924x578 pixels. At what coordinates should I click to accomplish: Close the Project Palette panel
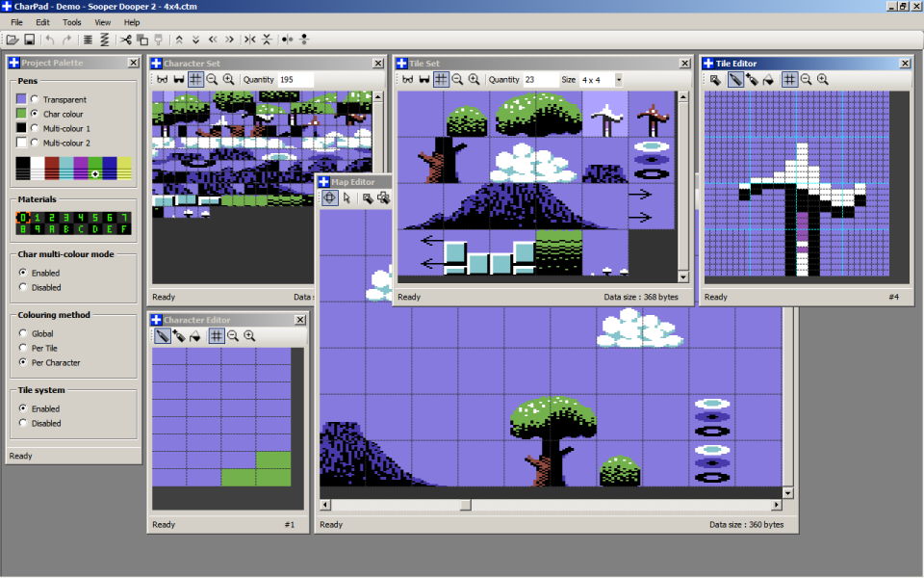click(133, 63)
